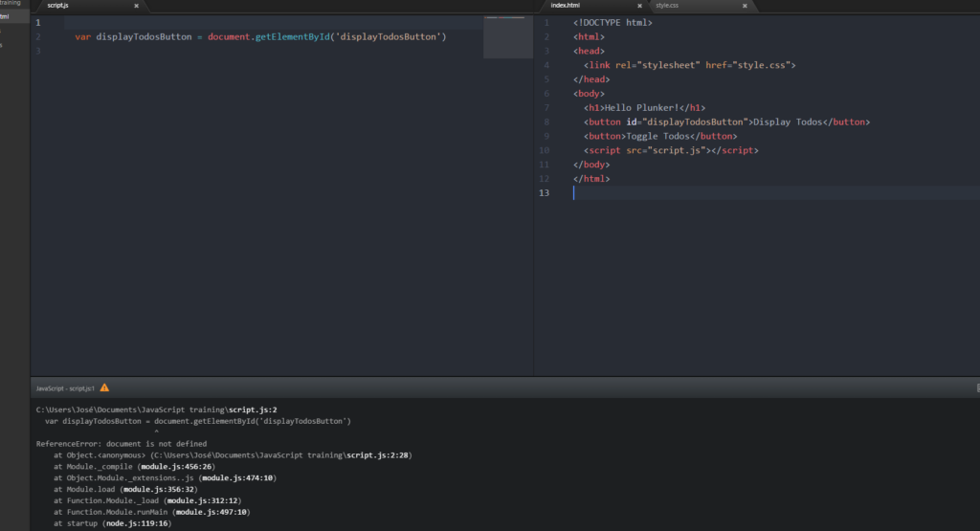The width and height of the screenshot is (980, 531).
Task: Click the 'Display Todos' button line in index.html
Action: (x=727, y=122)
